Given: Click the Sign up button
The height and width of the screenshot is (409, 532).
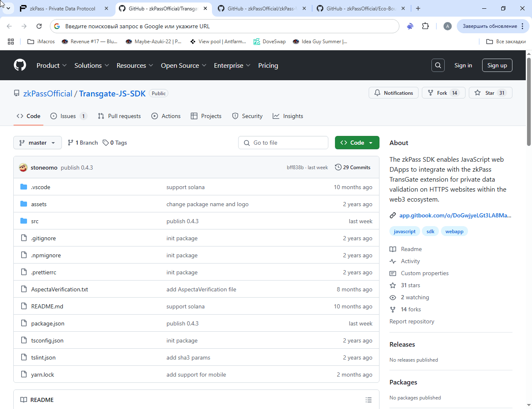Looking at the screenshot, I should pyautogui.click(x=497, y=65).
